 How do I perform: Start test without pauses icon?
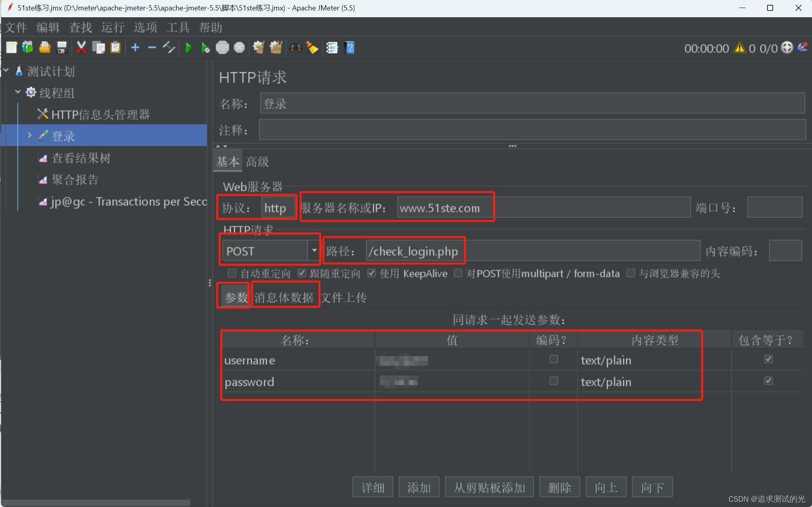(x=205, y=48)
